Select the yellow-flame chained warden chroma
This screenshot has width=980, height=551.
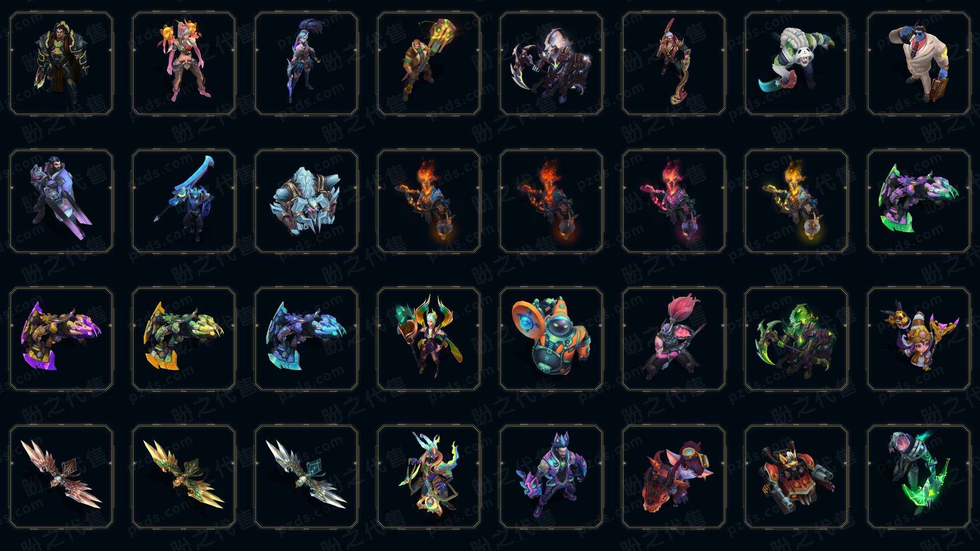click(x=796, y=201)
